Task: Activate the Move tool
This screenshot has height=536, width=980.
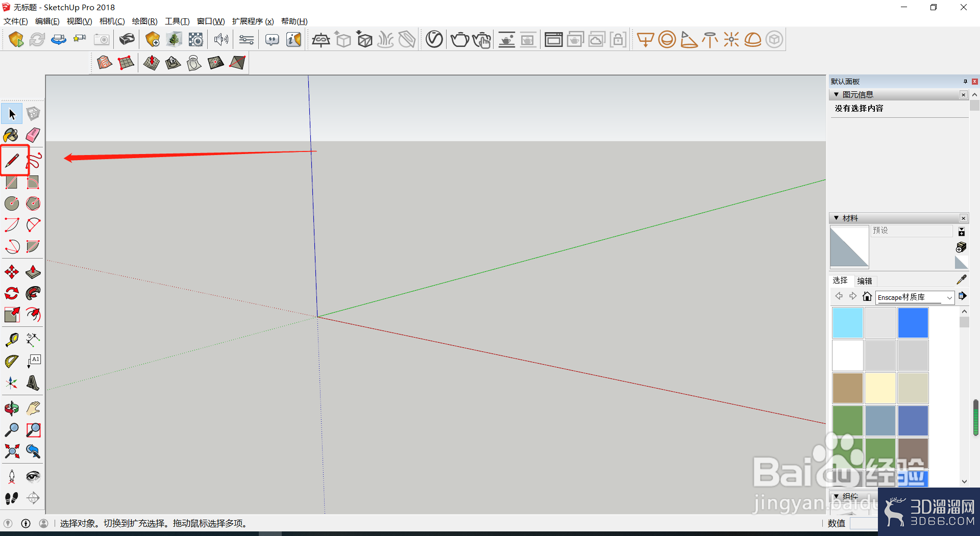Action: coord(12,272)
